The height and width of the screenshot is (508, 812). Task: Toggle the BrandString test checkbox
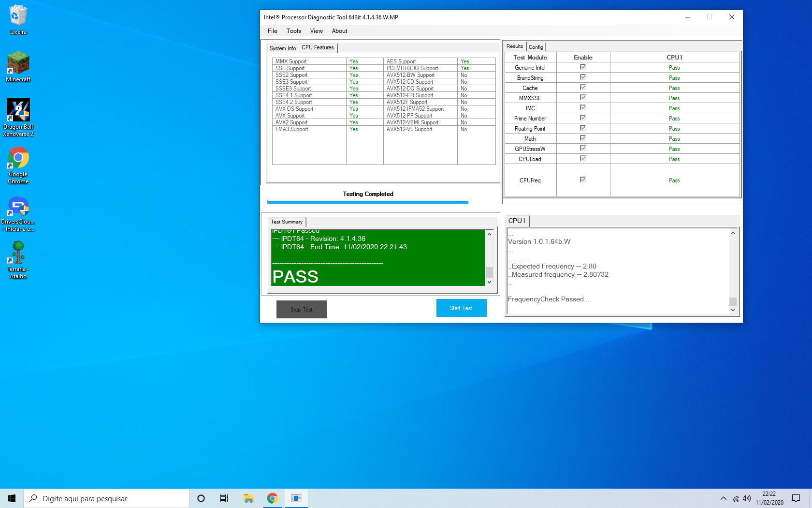pos(583,77)
